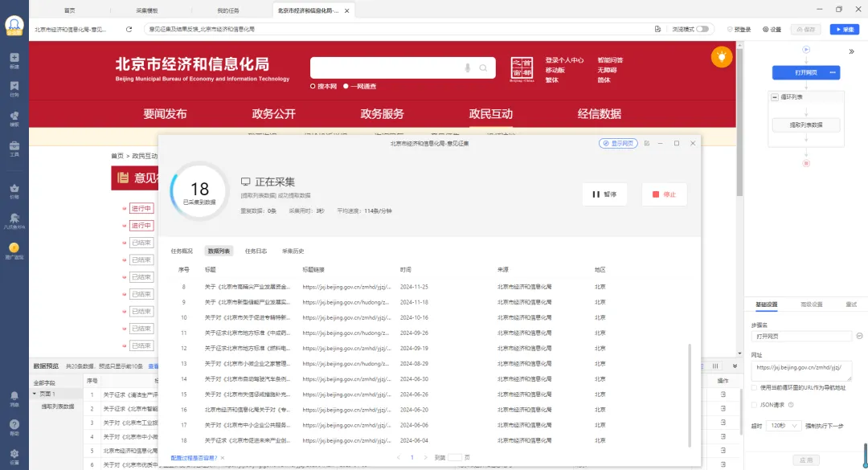Click the orange lightbulb tips icon
Screen dimensions: 868x470
721,57
